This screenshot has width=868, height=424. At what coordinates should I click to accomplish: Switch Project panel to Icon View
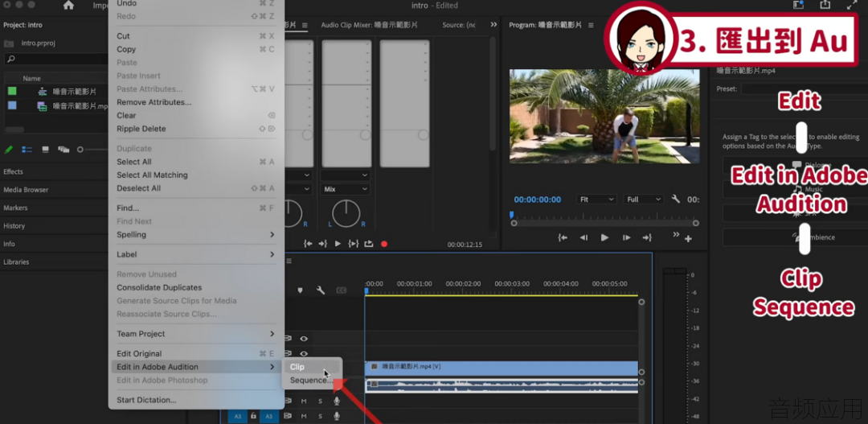click(45, 150)
